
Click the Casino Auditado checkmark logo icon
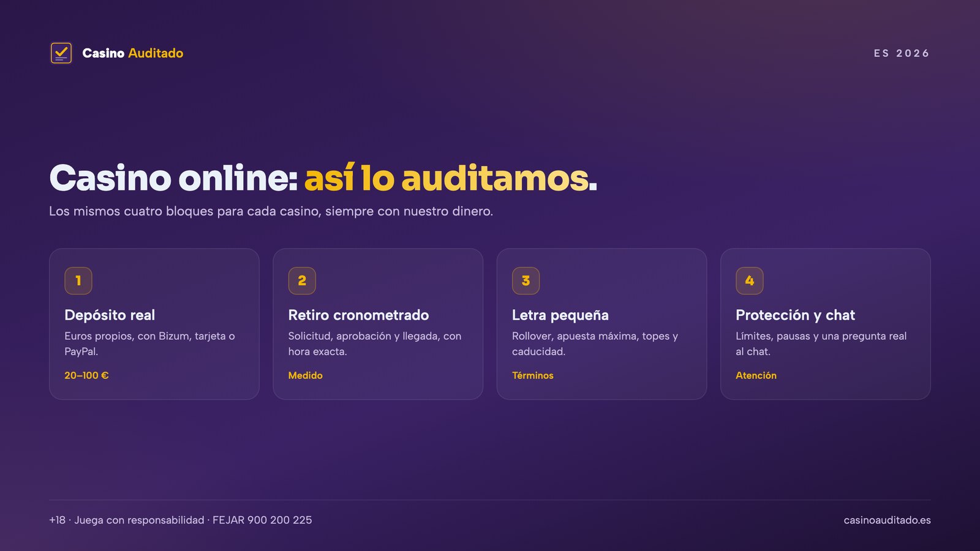61,53
